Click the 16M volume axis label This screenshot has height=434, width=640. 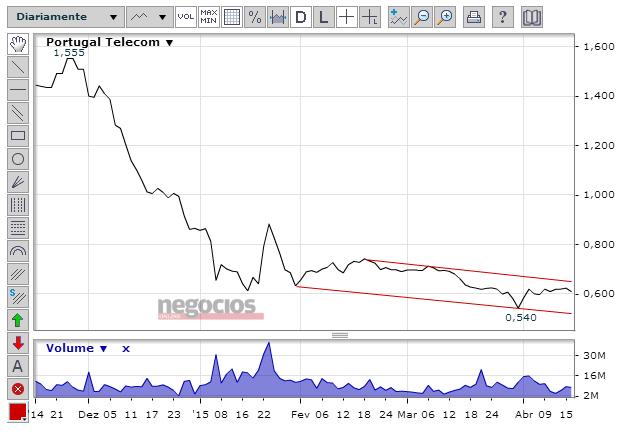coord(594,376)
